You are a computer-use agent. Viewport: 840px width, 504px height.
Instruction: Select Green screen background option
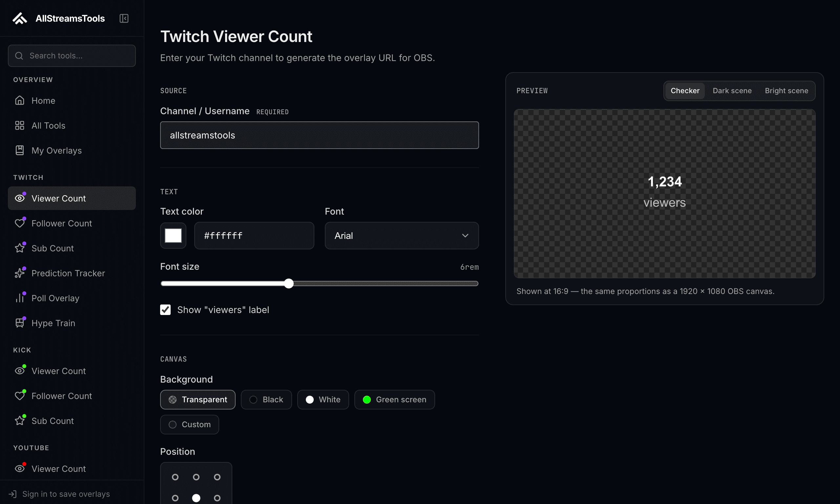point(394,399)
